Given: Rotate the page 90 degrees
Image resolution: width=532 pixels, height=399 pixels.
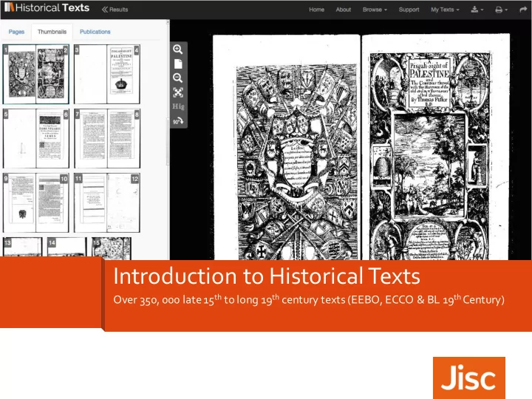Looking at the screenshot, I should (x=178, y=121).
